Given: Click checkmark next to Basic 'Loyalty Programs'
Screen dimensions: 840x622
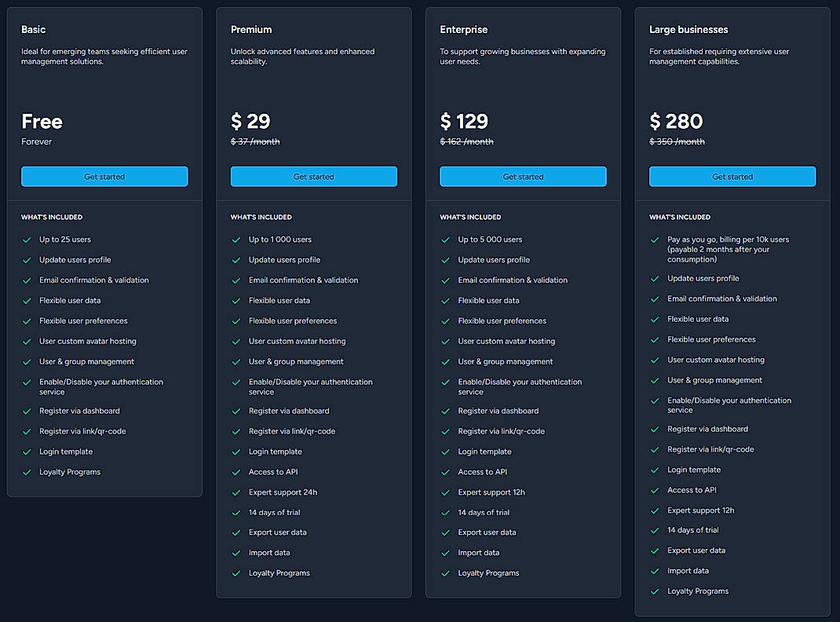Looking at the screenshot, I should point(26,473).
